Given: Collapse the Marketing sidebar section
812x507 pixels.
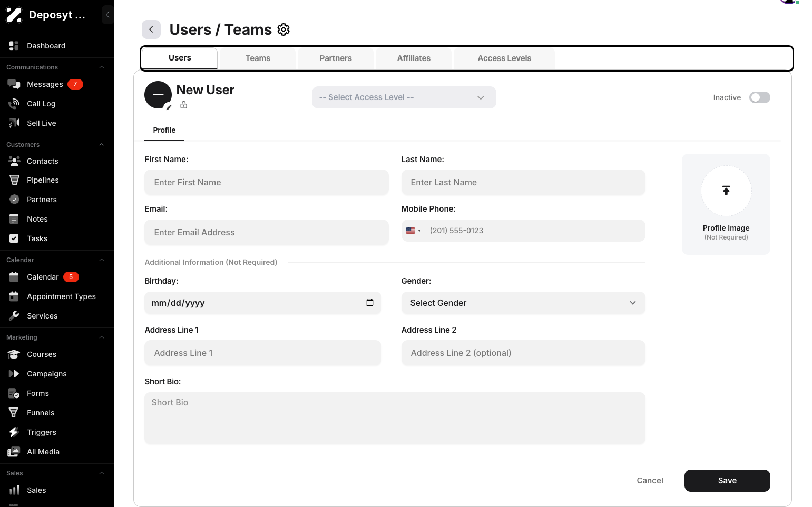Looking at the screenshot, I should point(102,337).
